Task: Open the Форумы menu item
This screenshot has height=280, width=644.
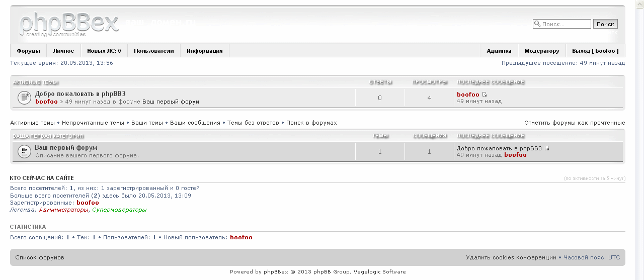Action: [28, 51]
